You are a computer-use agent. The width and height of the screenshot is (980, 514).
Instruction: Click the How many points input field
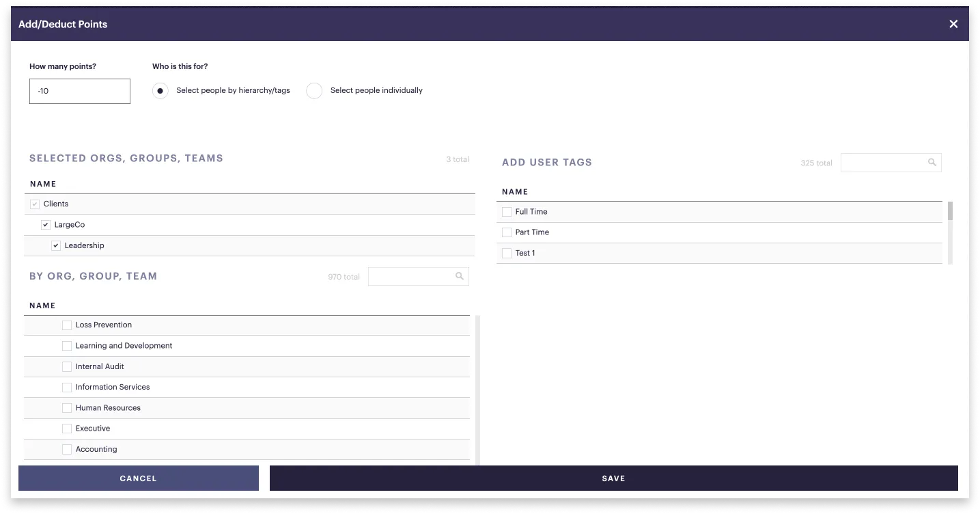point(80,91)
